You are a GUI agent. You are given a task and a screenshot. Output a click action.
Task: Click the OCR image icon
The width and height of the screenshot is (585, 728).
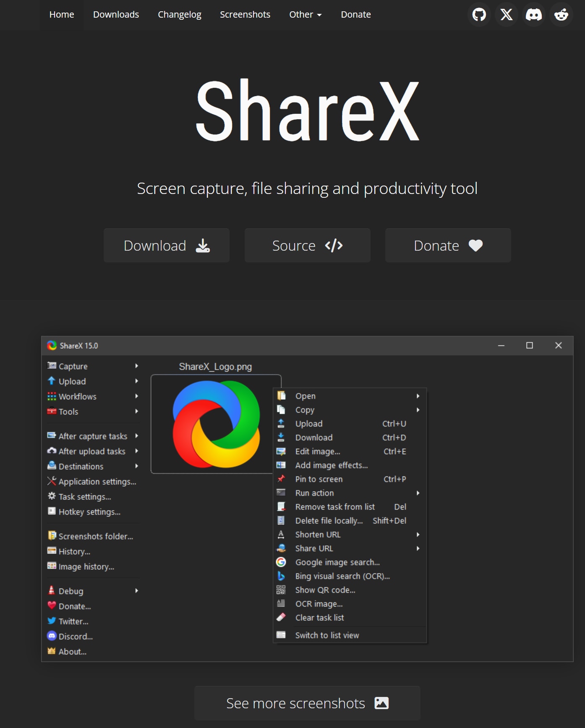281,603
